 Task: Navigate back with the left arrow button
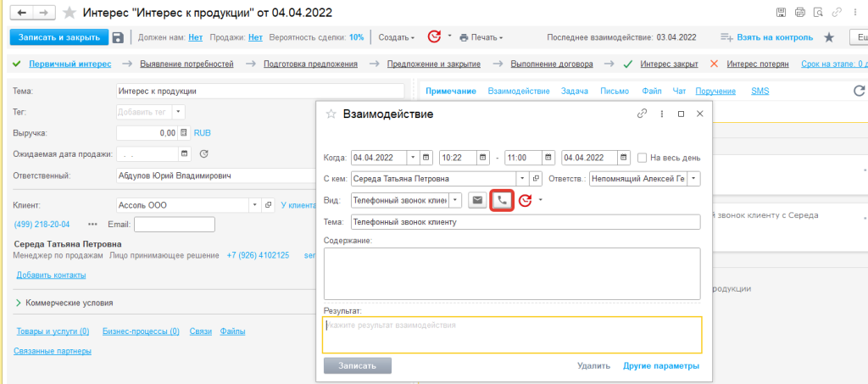point(21,13)
